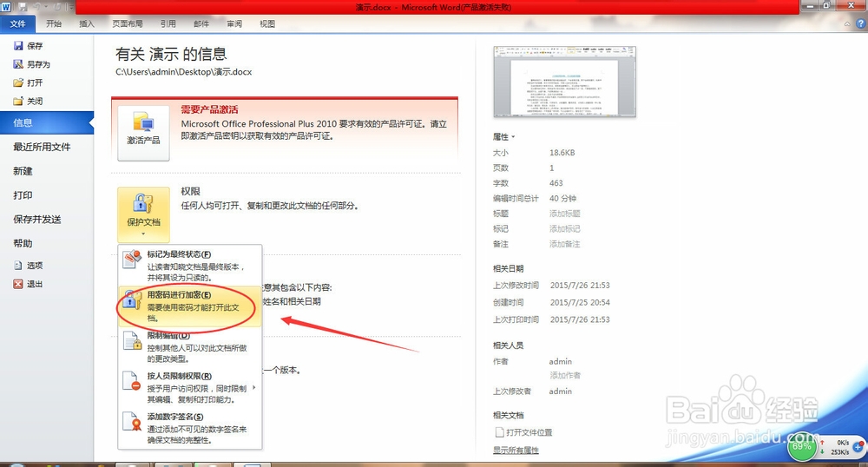Expand the 属性 (Properties) dropdown
Image resolution: width=868 pixels, height=467 pixels.
(x=503, y=136)
